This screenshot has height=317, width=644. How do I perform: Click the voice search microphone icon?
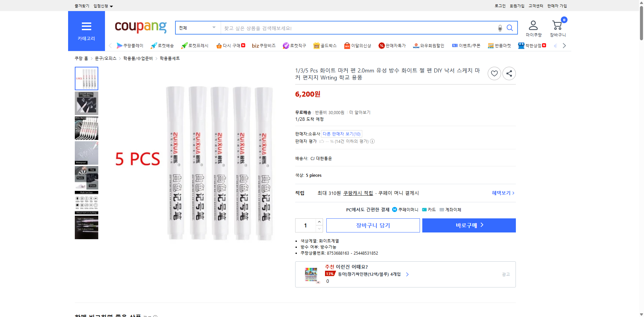500,28
